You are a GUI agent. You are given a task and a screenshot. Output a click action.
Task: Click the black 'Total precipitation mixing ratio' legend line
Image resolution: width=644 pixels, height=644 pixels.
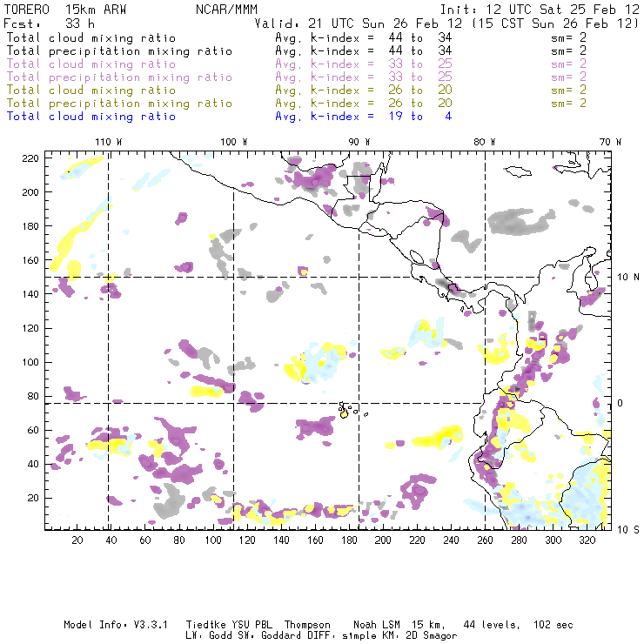coord(119,51)
